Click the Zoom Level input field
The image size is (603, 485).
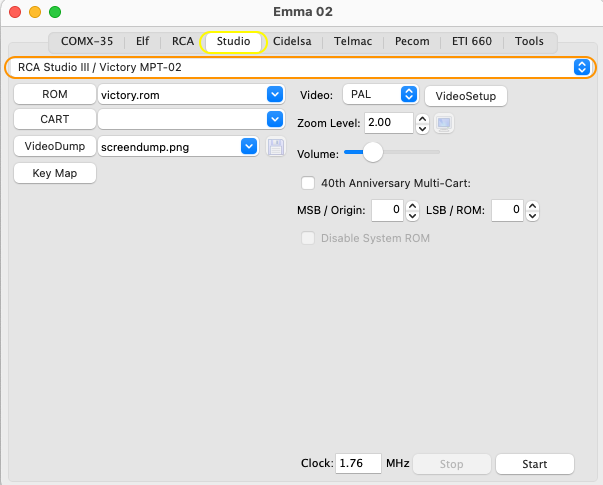tap(389, 123)
